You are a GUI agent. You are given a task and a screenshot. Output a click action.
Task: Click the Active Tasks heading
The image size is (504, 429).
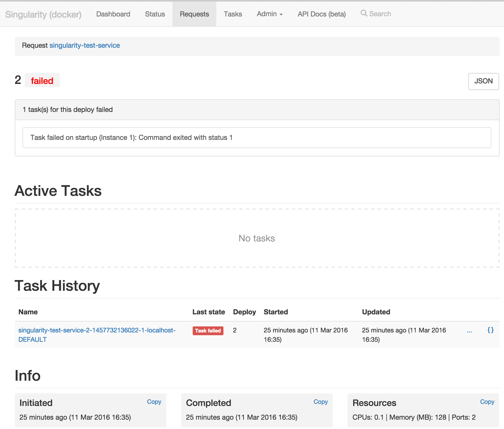point(58,191)
